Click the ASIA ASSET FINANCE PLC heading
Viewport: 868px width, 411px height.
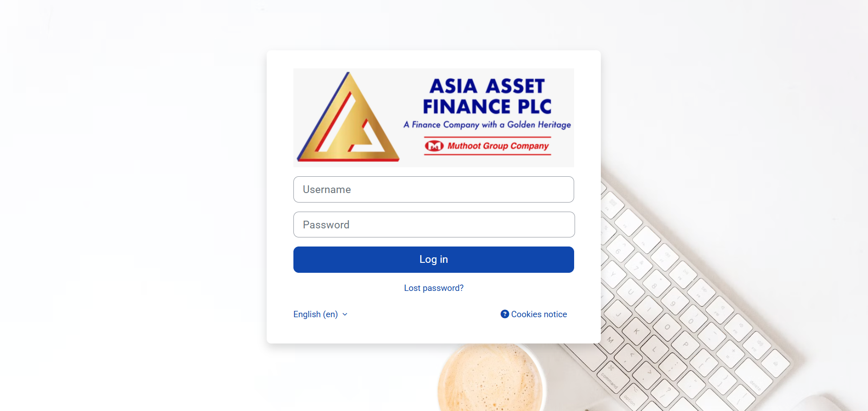pyautogui.click(x=487, y=96)
